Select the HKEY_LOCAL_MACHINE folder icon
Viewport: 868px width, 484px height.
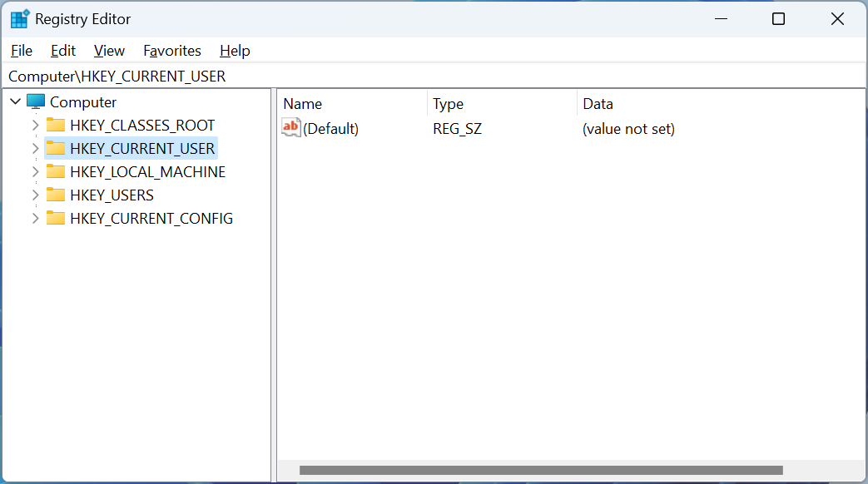click(x=56, y=171)
